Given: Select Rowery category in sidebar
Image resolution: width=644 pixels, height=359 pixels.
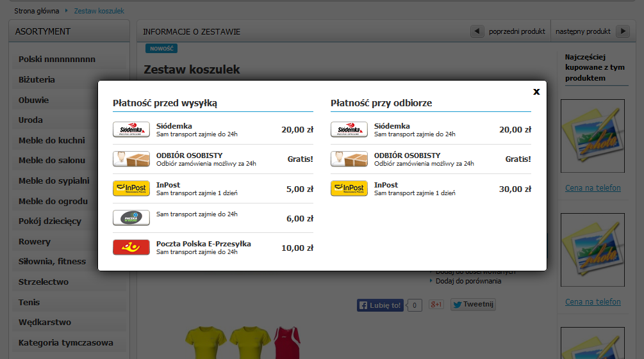Looking at the screenshot, I should pyautogui.click(x=34, y=242).
